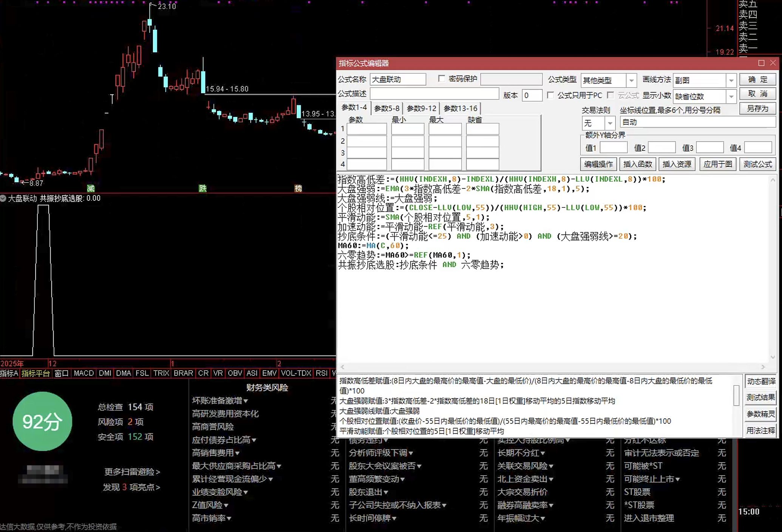Toggle the 云公式 checkbox
The image size is (782, 532).
pos(610,95)
